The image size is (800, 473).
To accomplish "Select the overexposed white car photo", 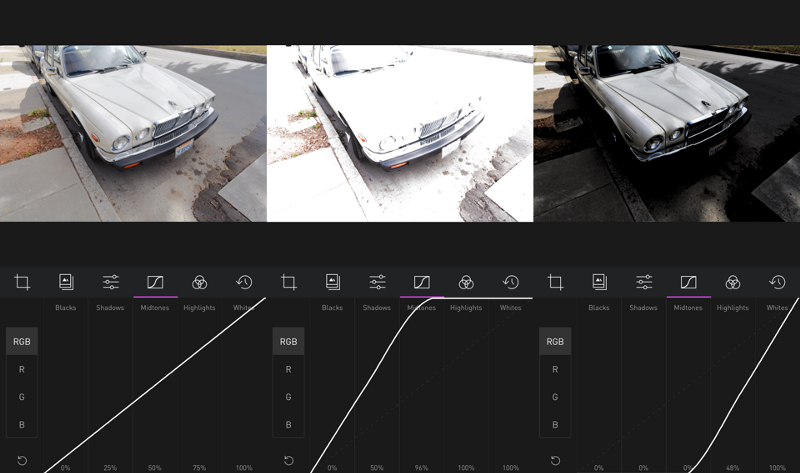I will 400,133.
